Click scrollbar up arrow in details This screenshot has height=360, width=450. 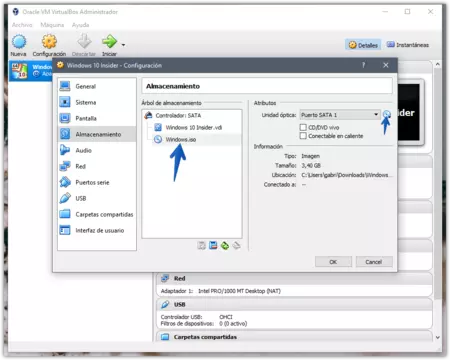pos(438,64)
